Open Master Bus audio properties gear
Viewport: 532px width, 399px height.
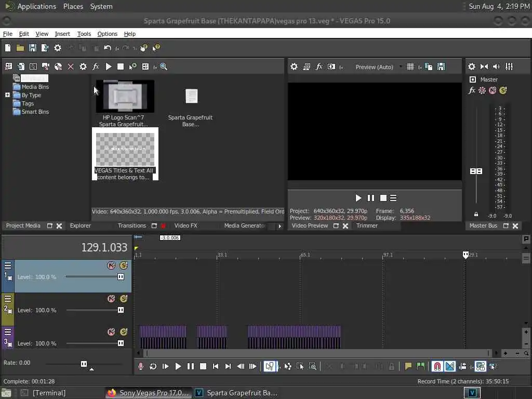coord(472,66)
